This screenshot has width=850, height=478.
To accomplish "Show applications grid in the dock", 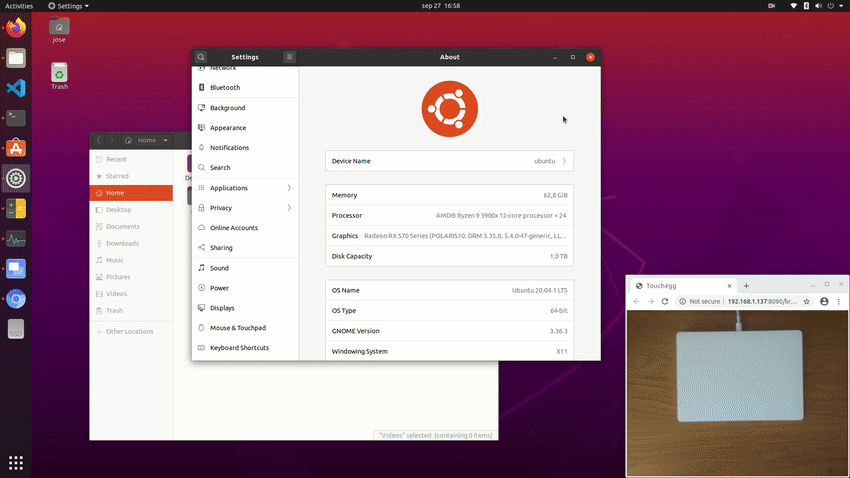I will pos(16,462).
